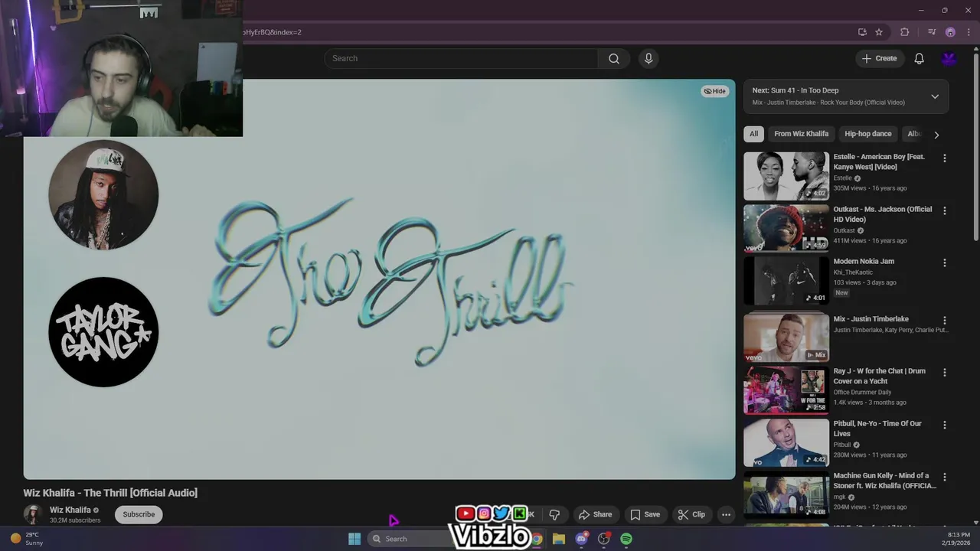Open the Machine Gun Kelly Mind of a Stoner thumbnail
Image resolution: width=980 pixels, height=551 pixels.
(x=786, y=494)
